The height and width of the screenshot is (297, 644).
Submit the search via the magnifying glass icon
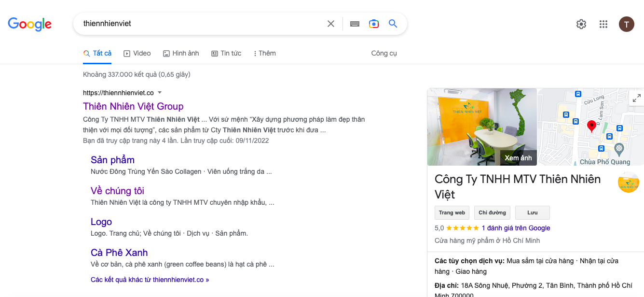click(x=393, y=23)
